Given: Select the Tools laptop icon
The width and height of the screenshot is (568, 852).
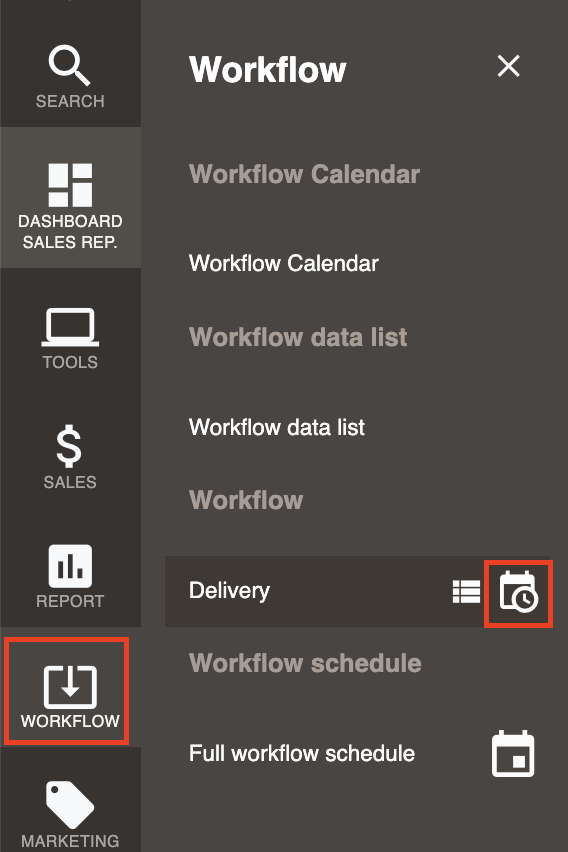Looking at the screenshot, I should click(x=70, y=327).
